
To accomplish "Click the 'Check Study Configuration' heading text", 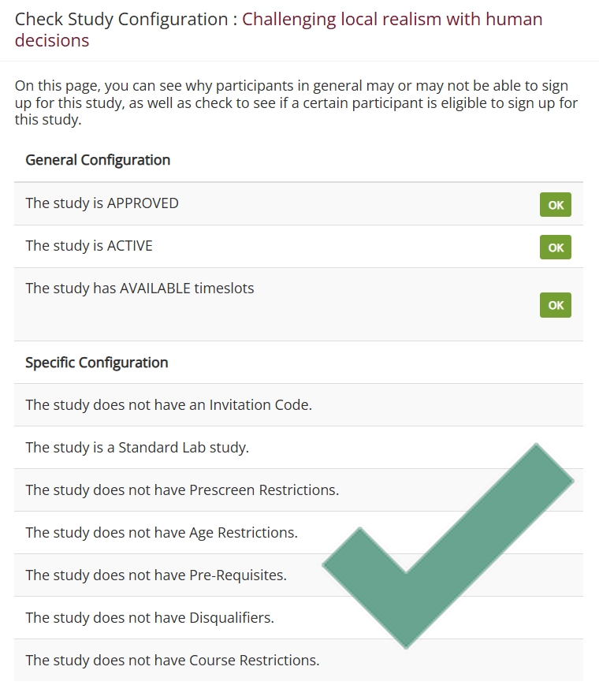I will pos(121,19).
